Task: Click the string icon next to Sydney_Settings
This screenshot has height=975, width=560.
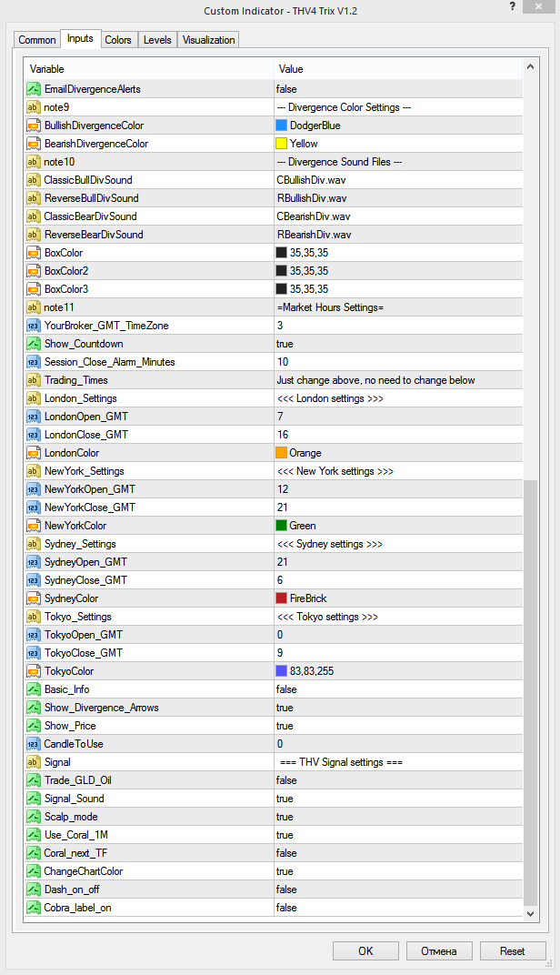Action: [x=33, y=544]
